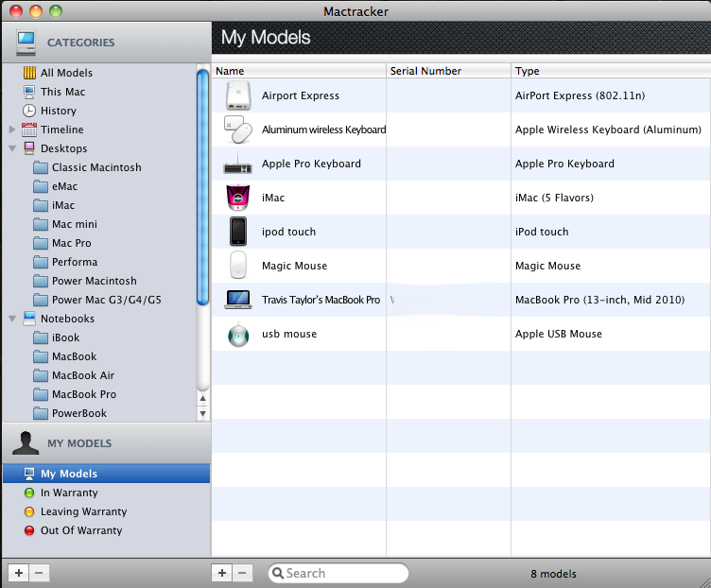The image size is (711, 588).
Task: Click the This Mac computer icon
Action: [29, 92]
